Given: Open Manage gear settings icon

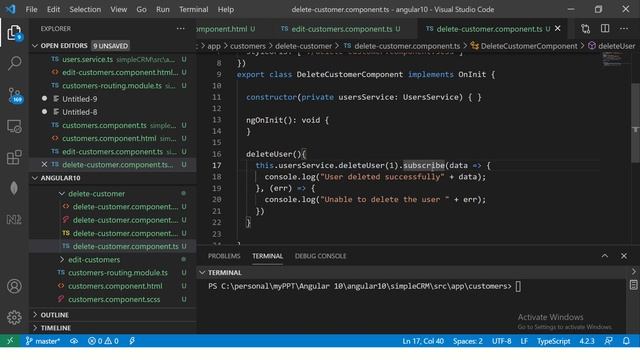Looking at the screenshot, I should coord(14,317).
